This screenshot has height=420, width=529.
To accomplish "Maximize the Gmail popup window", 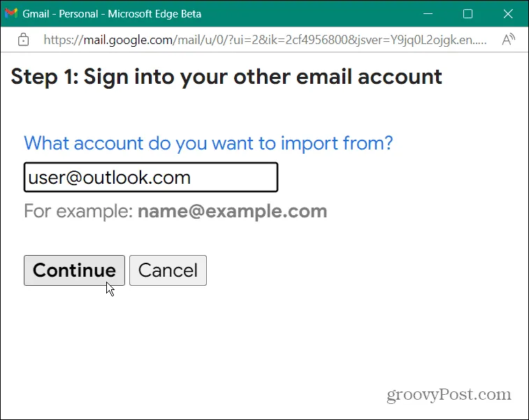I will point(468,13).
